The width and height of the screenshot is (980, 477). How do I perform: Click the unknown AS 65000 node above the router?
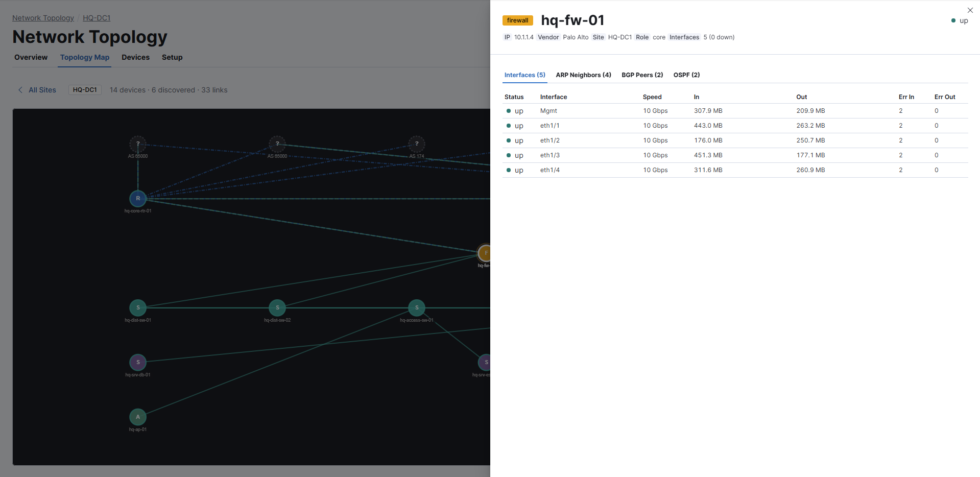click(138, 144)
